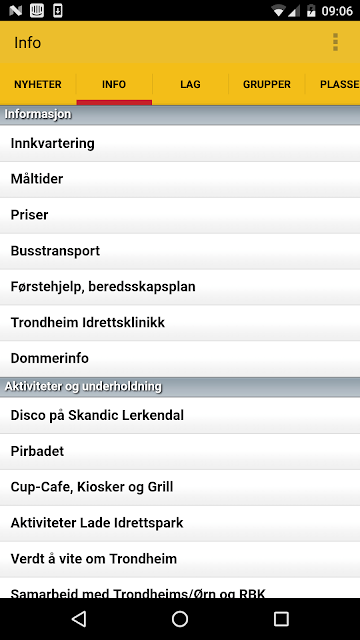Select the LAG tab
360x640 pixels.
coord(190,84)
